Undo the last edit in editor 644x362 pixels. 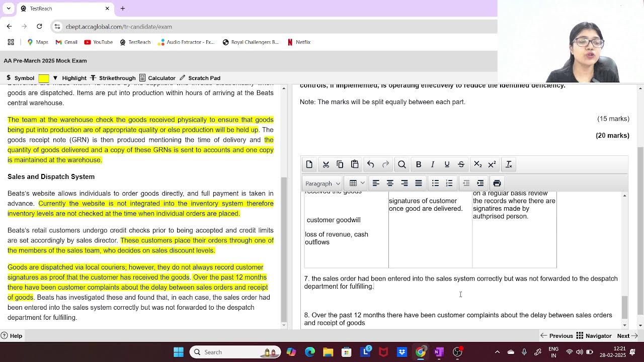[371, 164]
